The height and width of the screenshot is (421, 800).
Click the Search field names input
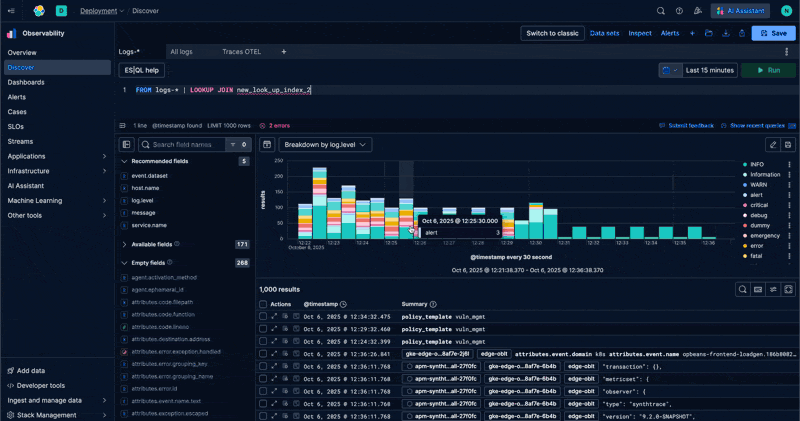(187, 145)
